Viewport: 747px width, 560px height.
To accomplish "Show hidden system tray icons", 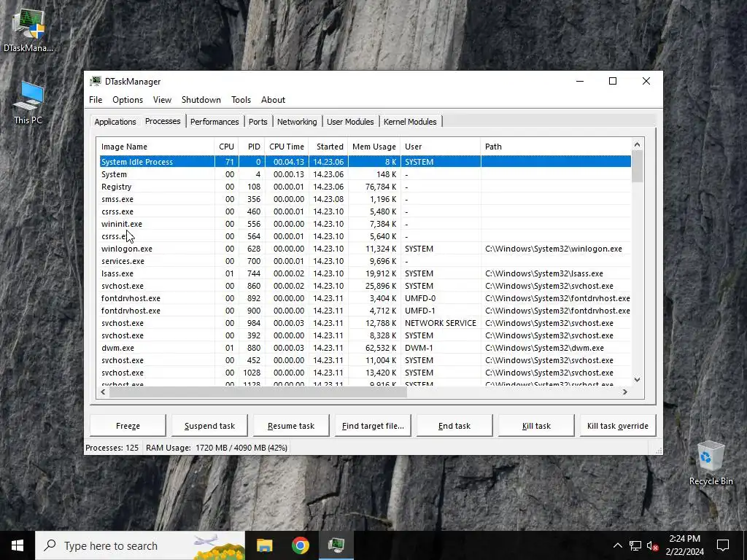I will (x=617, y=545).
